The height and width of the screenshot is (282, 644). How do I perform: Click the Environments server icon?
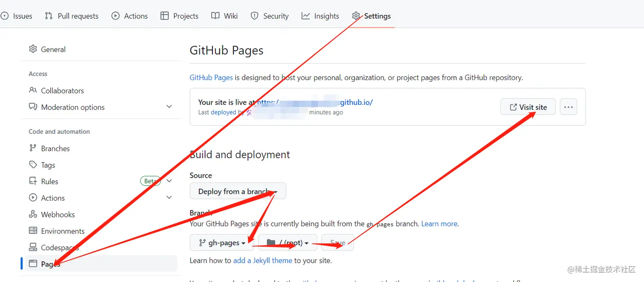click(x=33, y=231)
